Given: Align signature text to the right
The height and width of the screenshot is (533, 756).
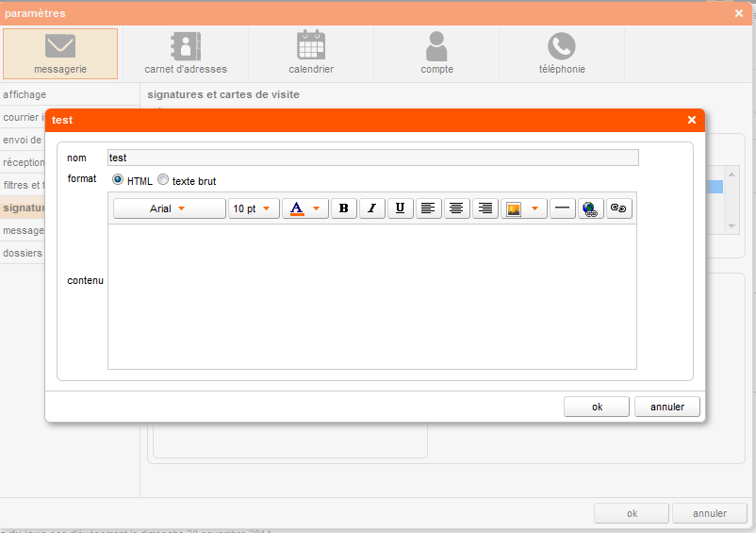Looking at the screenshot, I should (485, 208).
